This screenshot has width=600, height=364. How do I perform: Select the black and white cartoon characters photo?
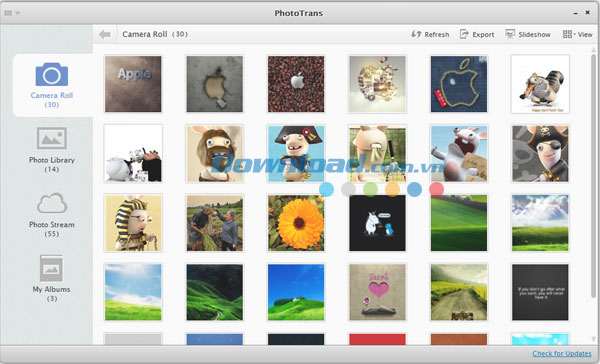point(133,153)
